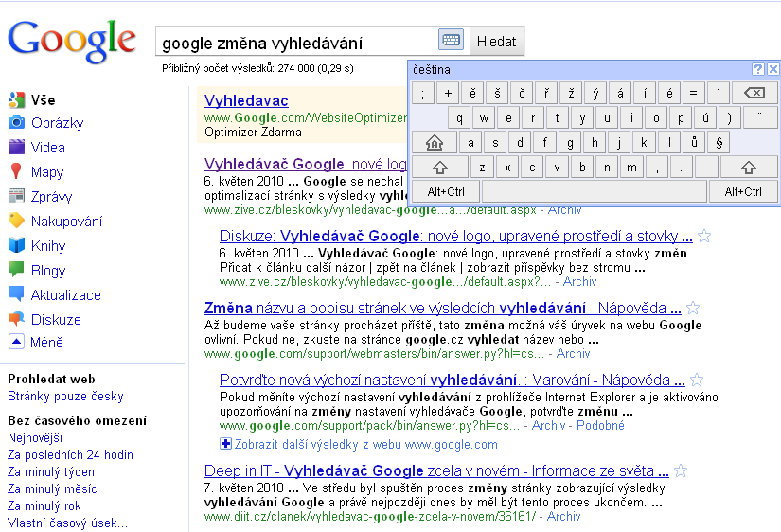Hit the backspace key on virtual keyboard

(754, 93)
